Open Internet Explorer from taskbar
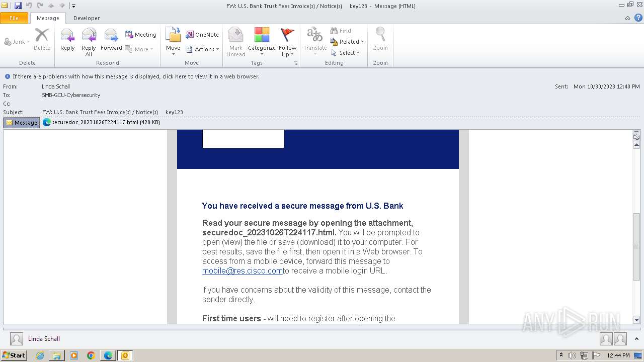644x362 pixels. pos(40,355)
